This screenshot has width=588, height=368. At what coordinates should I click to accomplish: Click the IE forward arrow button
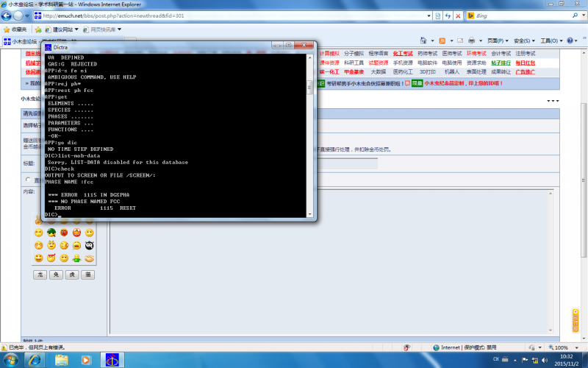coord(18,15)
